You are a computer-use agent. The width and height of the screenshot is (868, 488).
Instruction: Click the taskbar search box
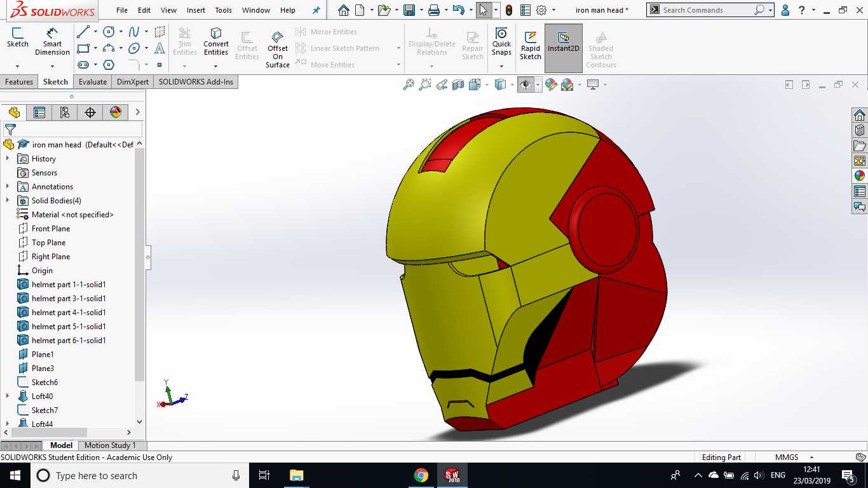click(140, 475)
